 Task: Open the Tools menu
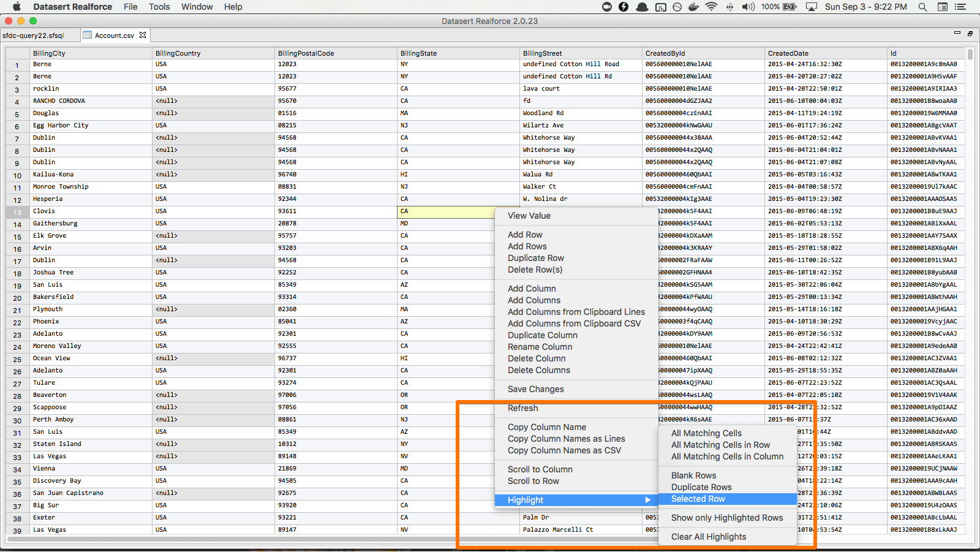pyautogui.click(x=159, y=7)
